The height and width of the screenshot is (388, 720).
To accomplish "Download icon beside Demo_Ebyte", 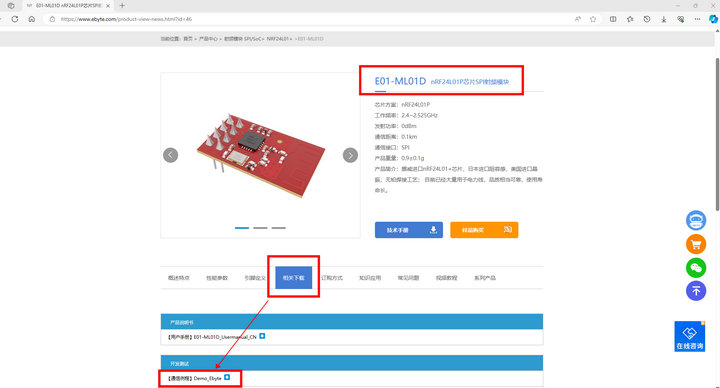I will click(227, 377).
